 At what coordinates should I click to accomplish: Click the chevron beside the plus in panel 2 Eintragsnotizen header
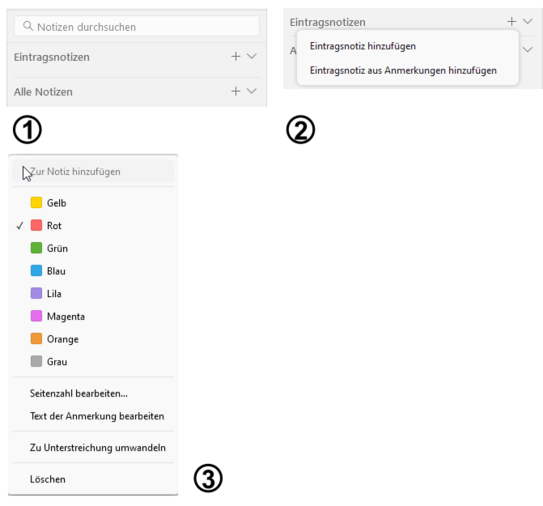[527, 21]
